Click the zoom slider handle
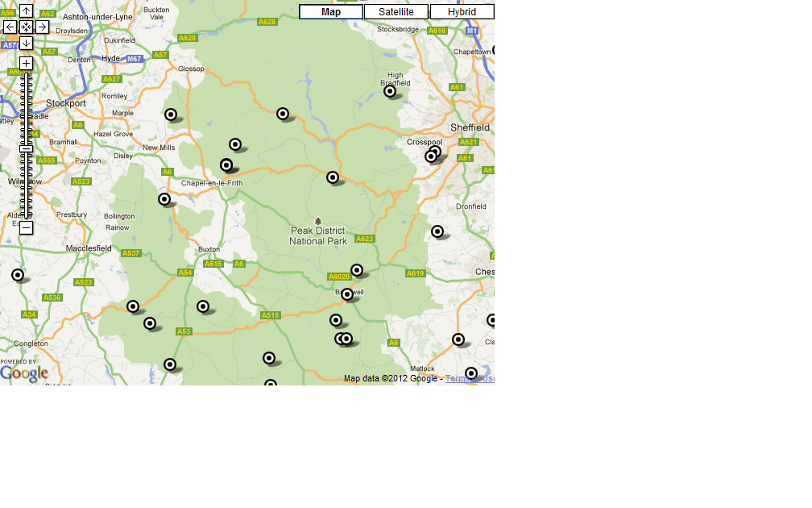Screen dimensions: 812x508 pyautogui.click(x=26, y=149)
